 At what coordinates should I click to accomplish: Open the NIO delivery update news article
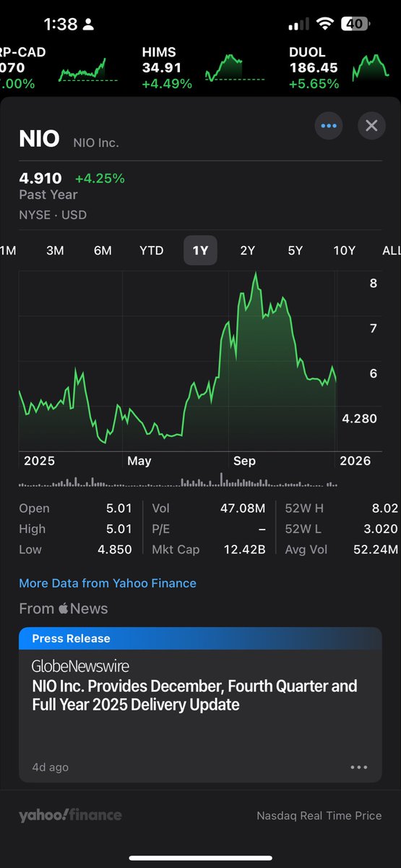click(x=200, y=705)
